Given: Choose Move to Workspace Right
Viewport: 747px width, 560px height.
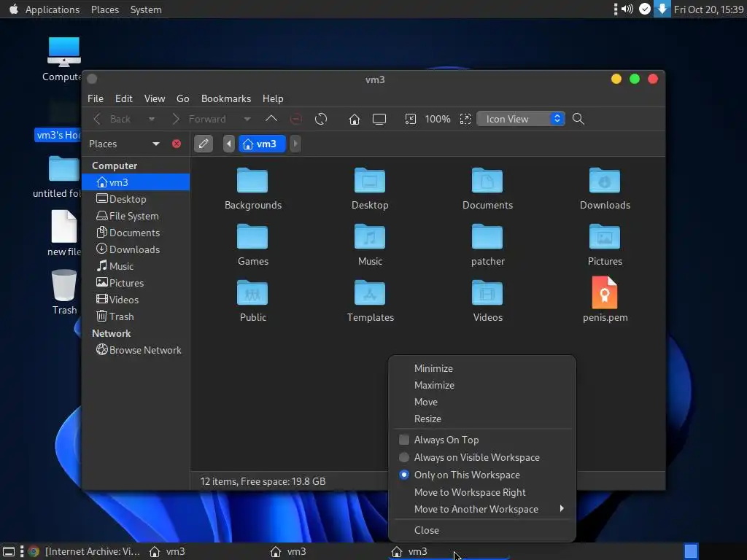Looking at the screenshot, I should [x=482, y=492].
